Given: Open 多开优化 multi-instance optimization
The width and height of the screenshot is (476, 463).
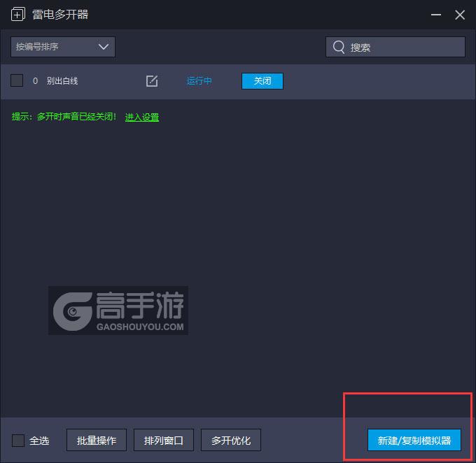Looking at the screenshot, I should pyautogui.click(x=231, y=440).
